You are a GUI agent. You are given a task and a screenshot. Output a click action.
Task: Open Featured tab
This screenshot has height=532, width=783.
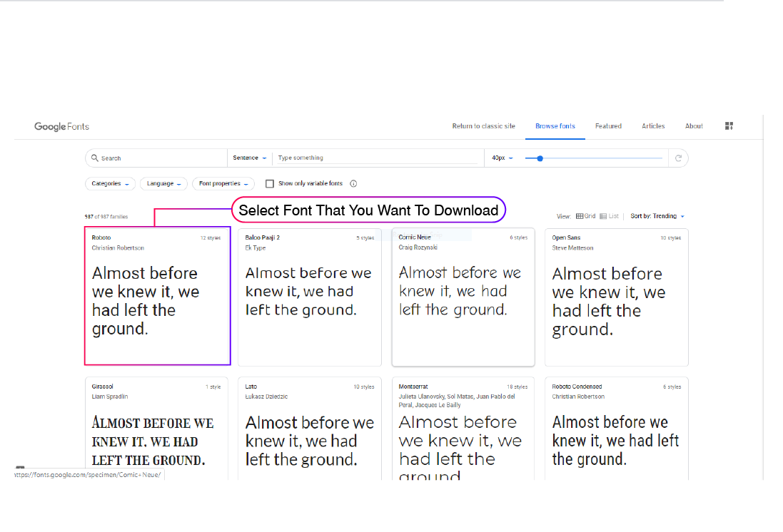coord(608,126)
